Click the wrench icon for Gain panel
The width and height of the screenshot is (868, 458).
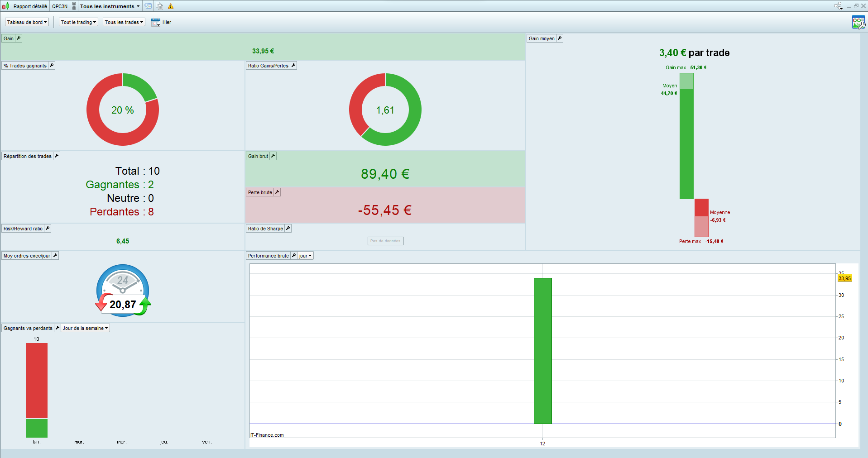(19, 38)
